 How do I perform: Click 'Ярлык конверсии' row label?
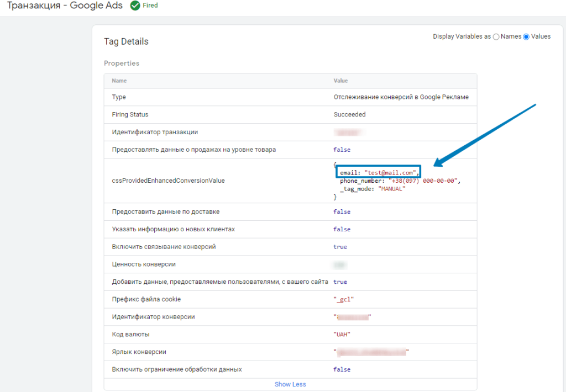(x=139, y=352)
